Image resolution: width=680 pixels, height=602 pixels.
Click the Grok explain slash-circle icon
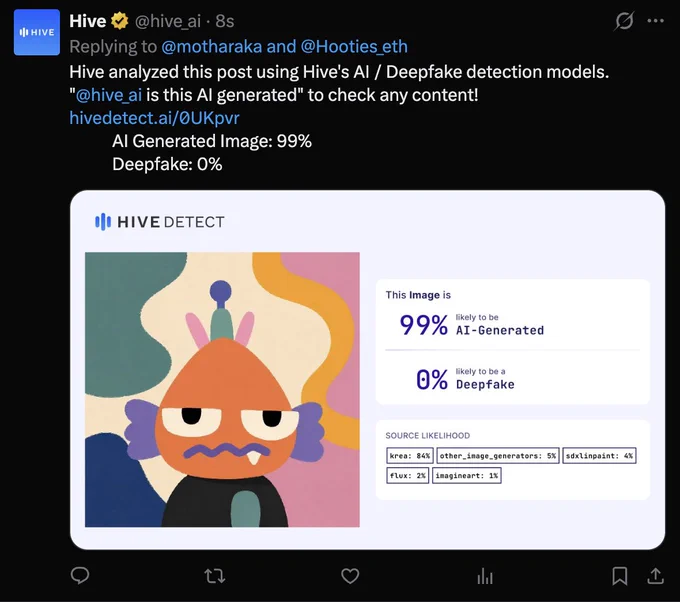pos(624,21)
